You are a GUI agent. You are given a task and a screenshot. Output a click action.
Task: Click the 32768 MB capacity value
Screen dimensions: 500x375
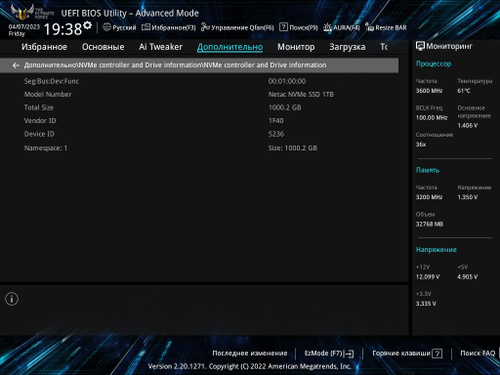pyautogui.click(x=429, y=224)
